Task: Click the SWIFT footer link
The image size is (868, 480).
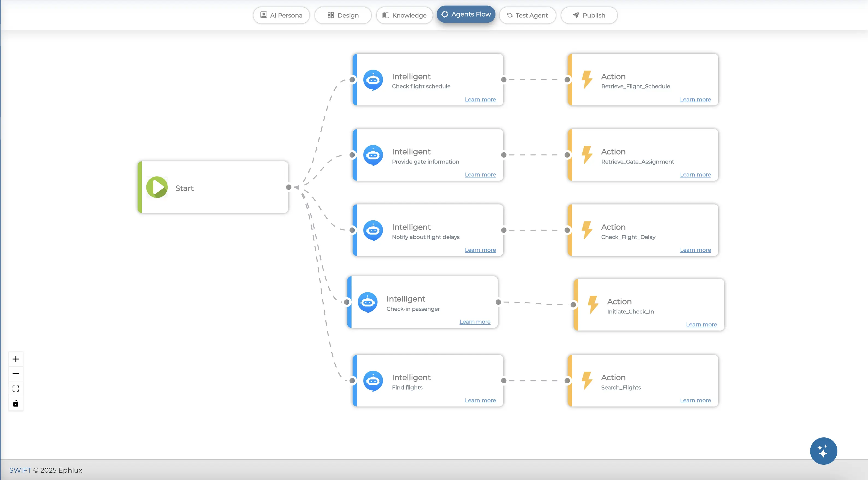Action: 20,470
